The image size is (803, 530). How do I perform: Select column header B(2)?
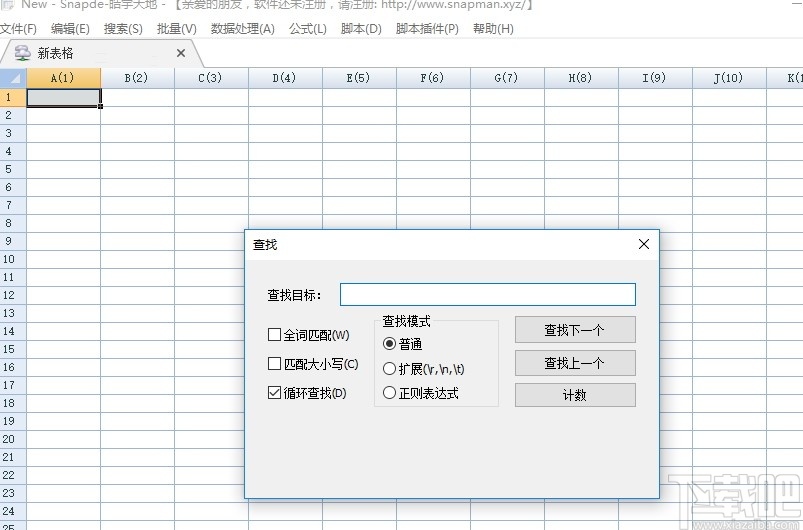[137, 78]
